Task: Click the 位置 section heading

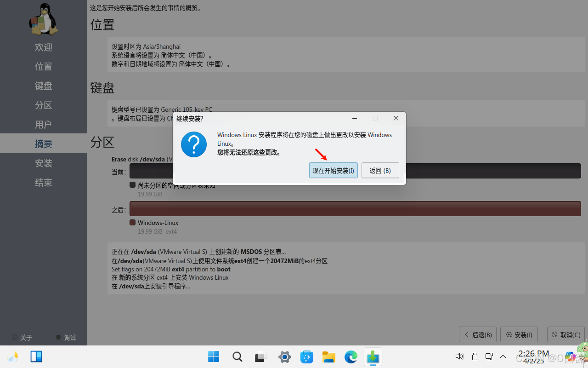Action: [102, 24]
